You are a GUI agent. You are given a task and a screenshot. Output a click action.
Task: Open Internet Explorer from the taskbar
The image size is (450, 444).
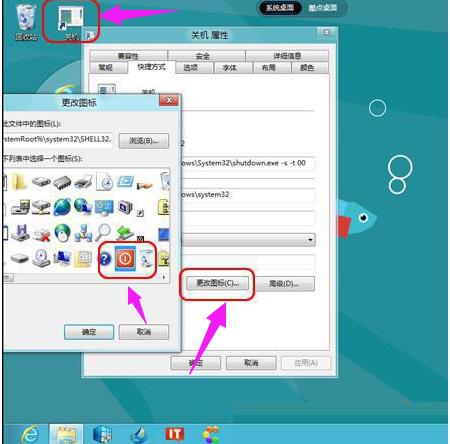pos(30,434)
